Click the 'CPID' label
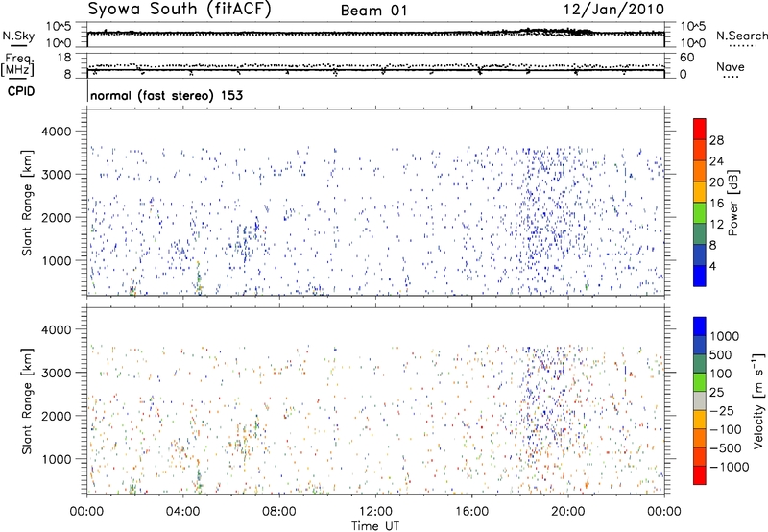This screenshot has height=532, width=768. point(21,91)
